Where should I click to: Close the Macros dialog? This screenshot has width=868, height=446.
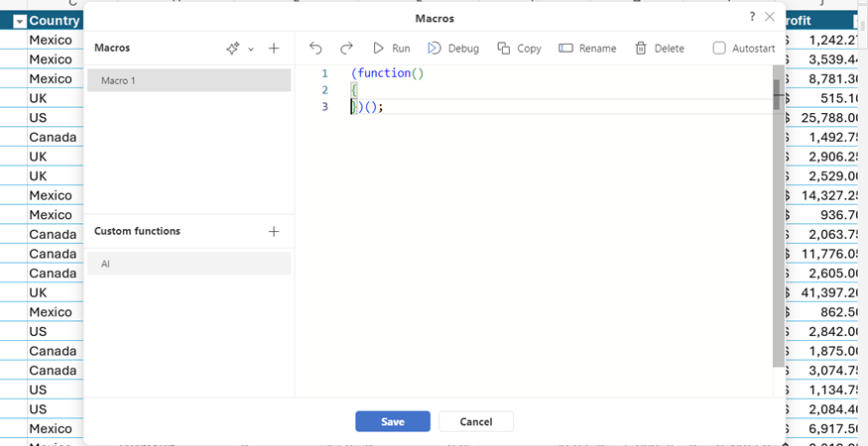click(x=770, y=17)
